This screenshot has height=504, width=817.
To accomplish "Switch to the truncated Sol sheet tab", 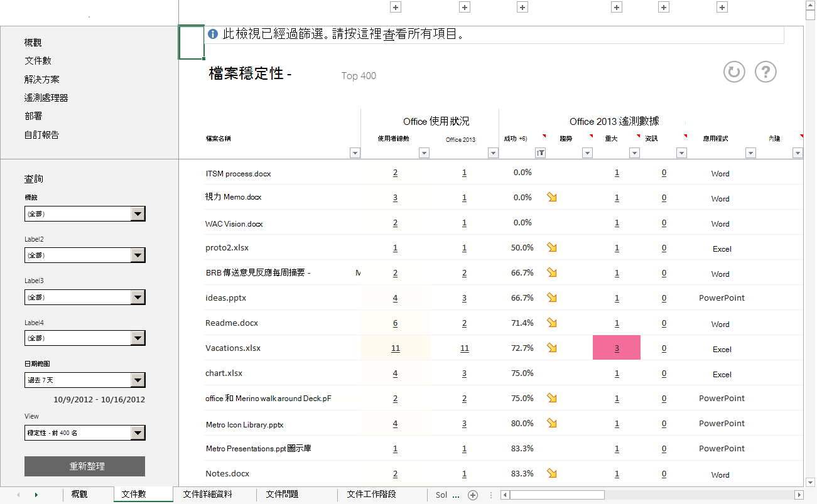I will [x=441, y=495].
